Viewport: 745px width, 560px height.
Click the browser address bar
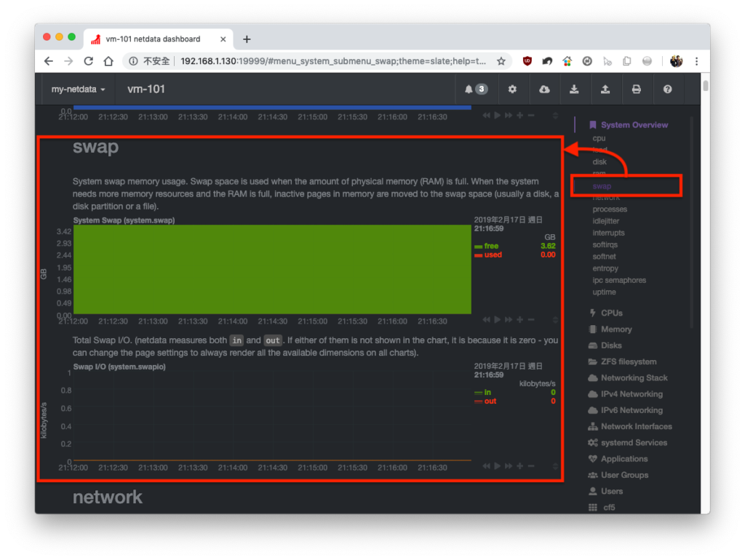332,61
